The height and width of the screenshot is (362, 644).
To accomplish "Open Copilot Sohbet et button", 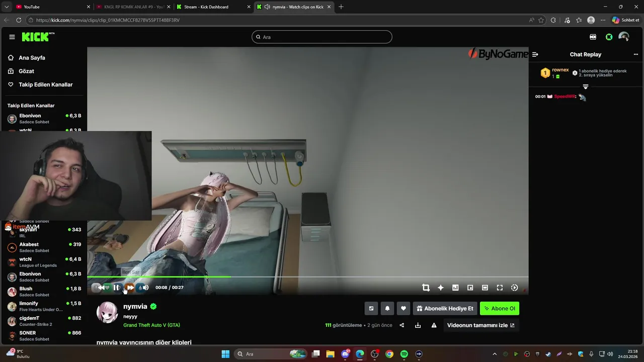I will 626,20.
